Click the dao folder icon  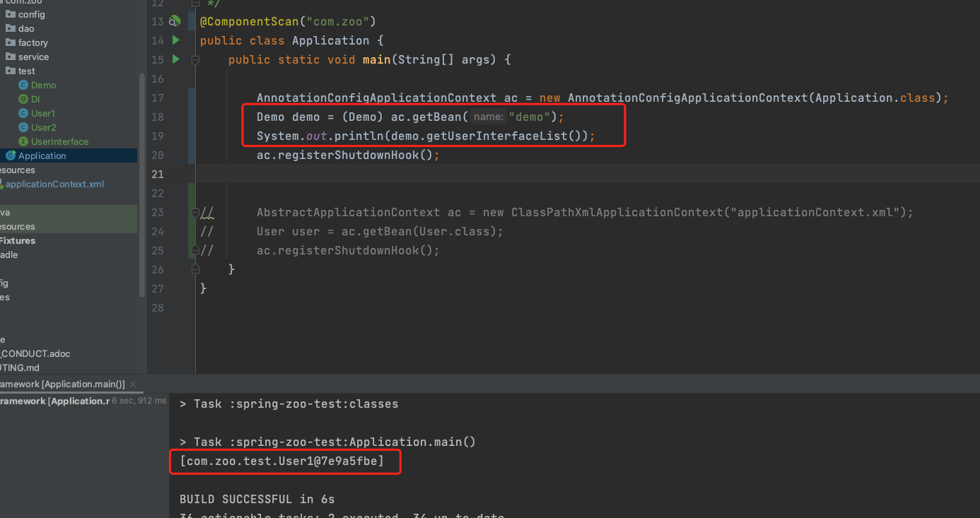11,28
